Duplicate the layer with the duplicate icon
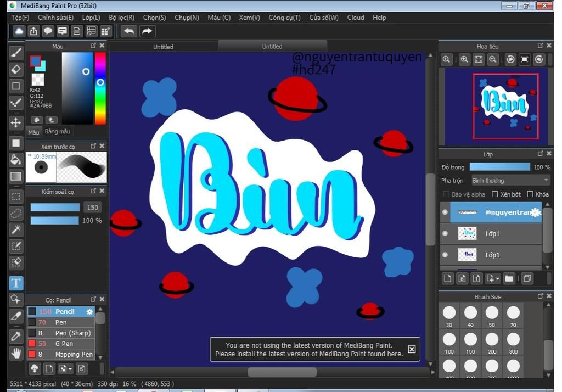The height and width of the screenshot is (392, 562). [527, 278]
